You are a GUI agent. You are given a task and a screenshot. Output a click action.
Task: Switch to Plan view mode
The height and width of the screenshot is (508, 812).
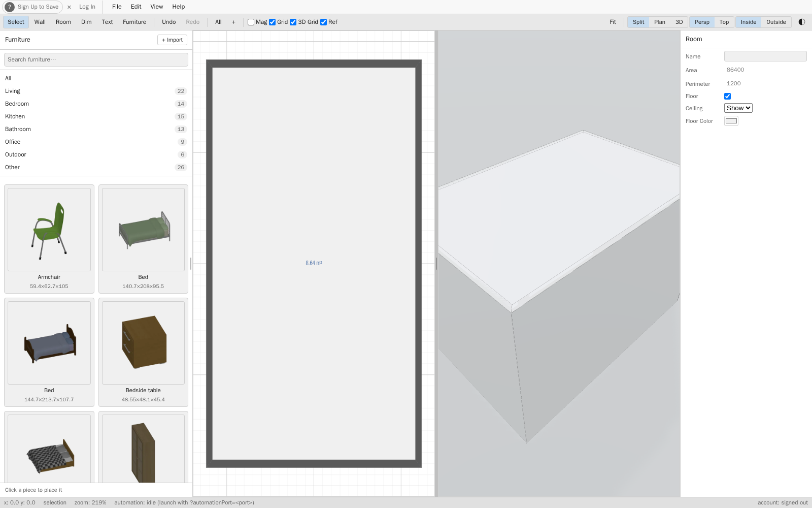coord(660,22)
